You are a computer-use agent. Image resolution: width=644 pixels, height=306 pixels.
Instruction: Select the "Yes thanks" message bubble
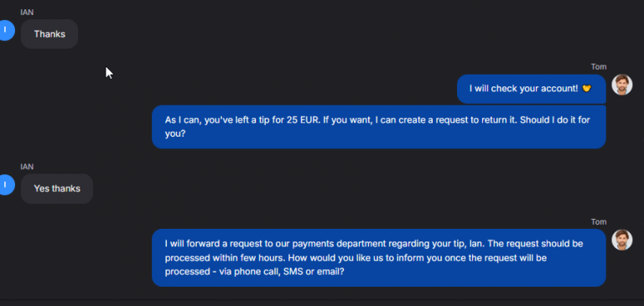[x=57, y=189]
